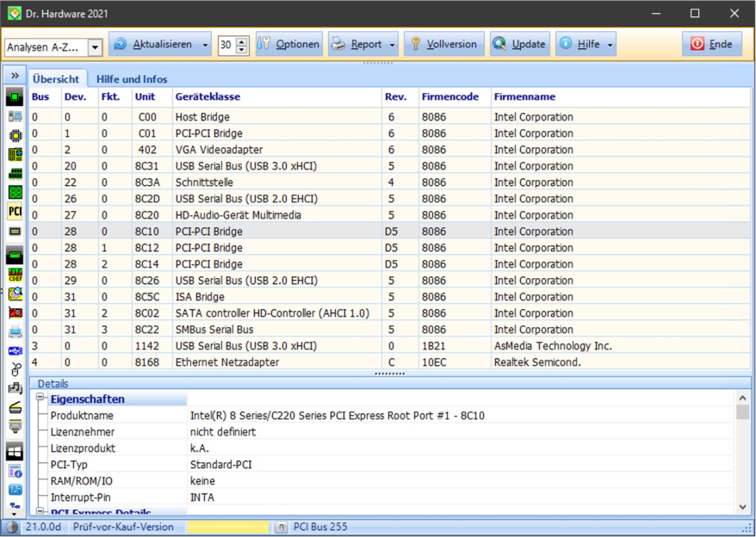Click the red Ende power button
The width and height of the screenshot is (756, 537).
coord(711,45)
